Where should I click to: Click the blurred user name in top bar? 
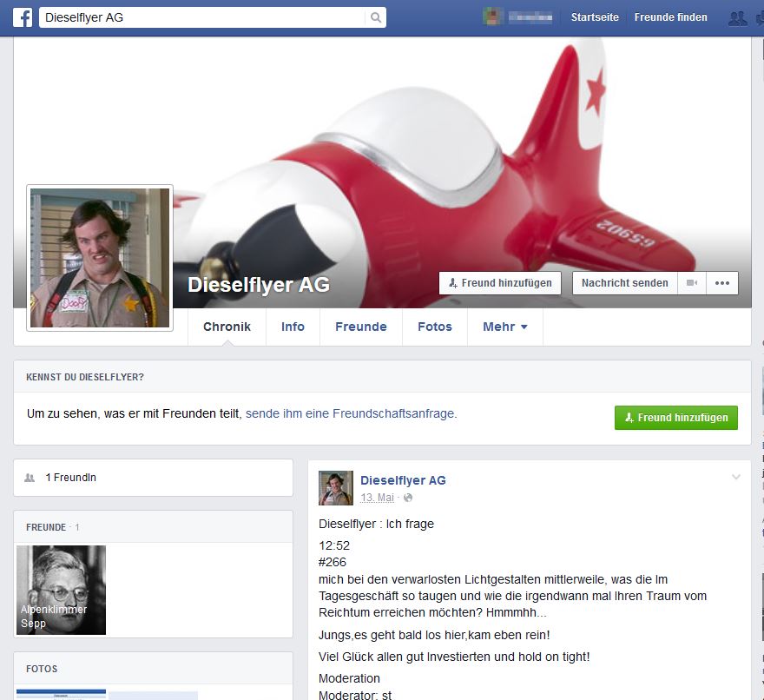(530, 17)
